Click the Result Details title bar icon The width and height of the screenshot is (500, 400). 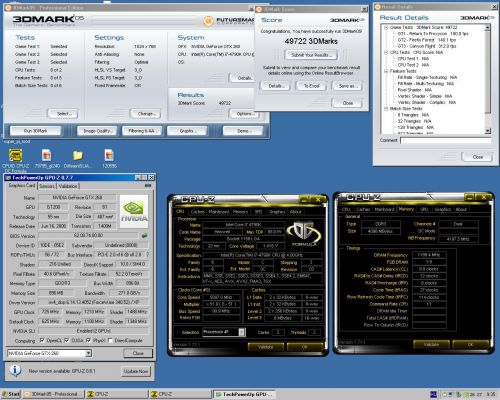pyautogui.click(x=378, y=7)
